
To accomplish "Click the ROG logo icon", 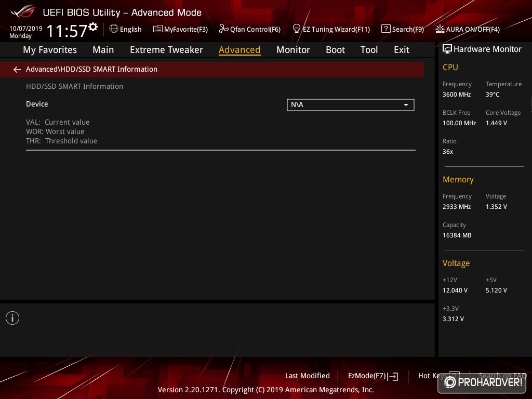I will coord(22,12).
